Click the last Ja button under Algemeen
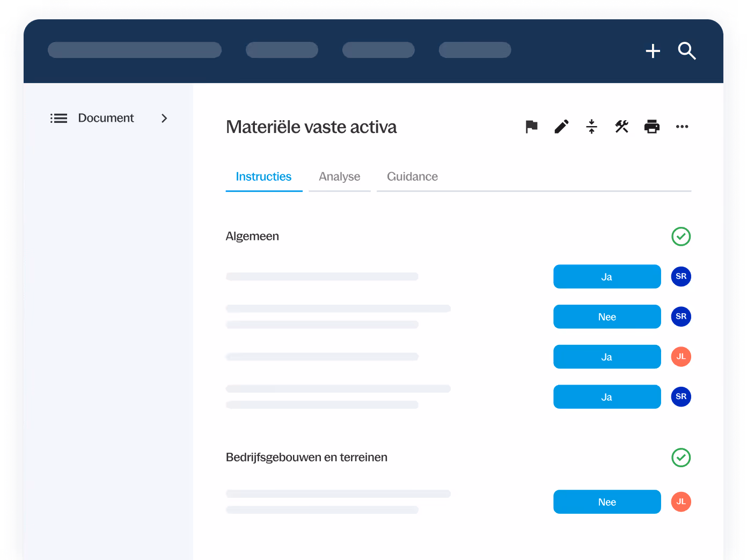 tap(607, 397)
